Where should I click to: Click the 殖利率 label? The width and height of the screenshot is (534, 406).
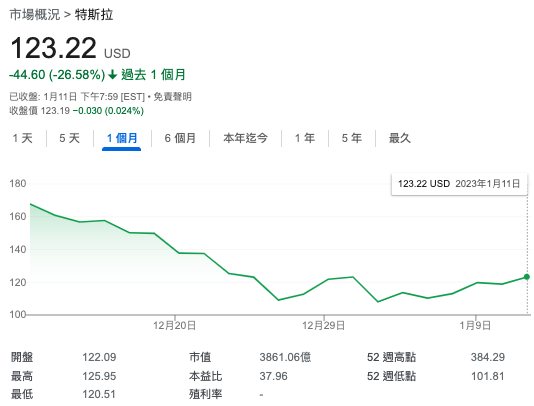206,394
